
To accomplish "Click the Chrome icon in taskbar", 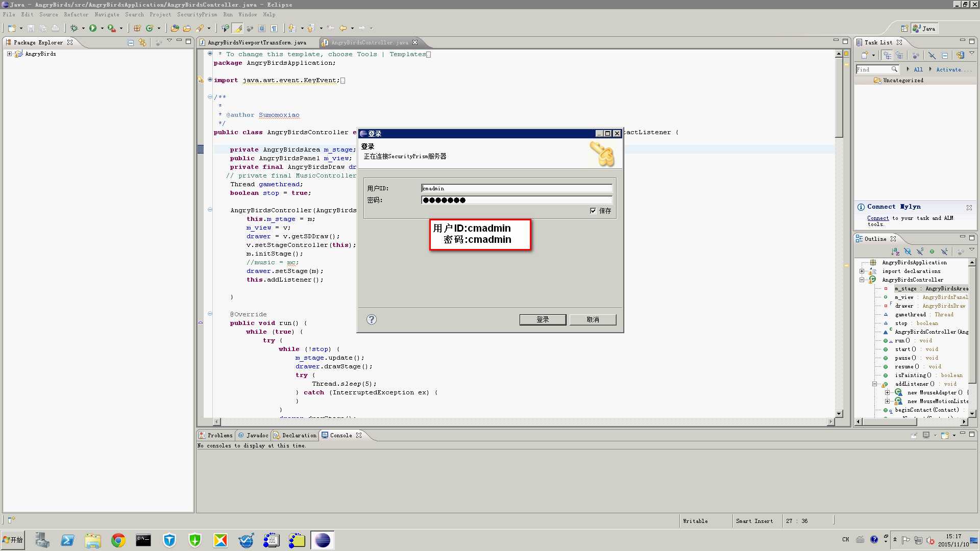I will 118,540.
